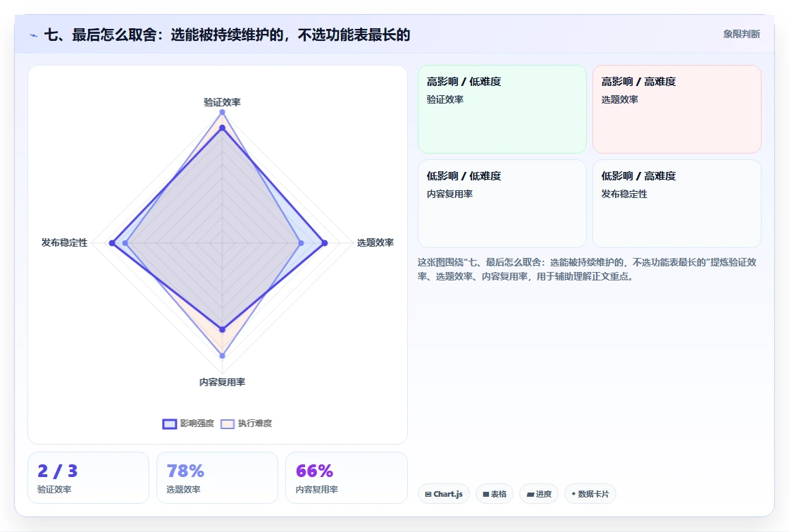Click the 表格 tag chip
Screen dimensions: 789x532
[495, 494]
